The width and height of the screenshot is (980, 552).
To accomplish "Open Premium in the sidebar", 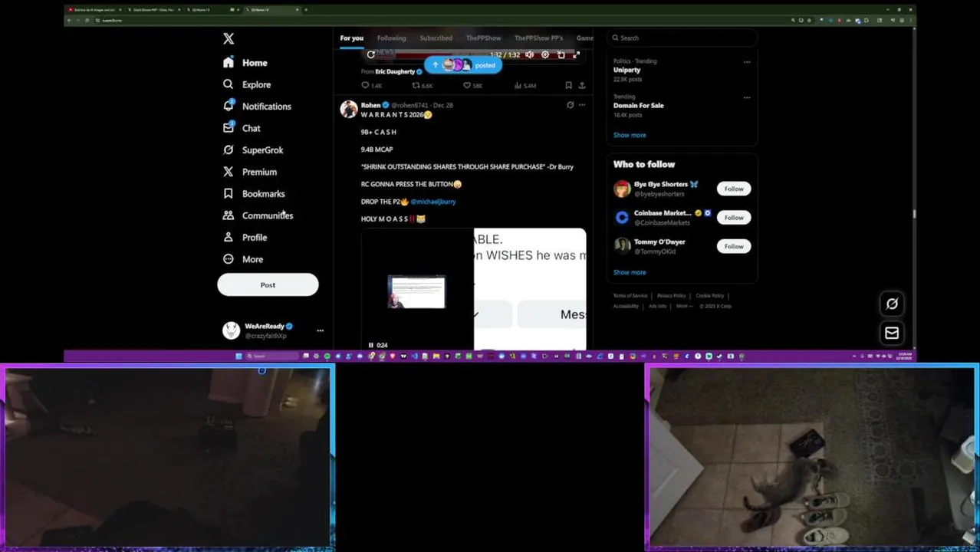I will tap(250, 172).
